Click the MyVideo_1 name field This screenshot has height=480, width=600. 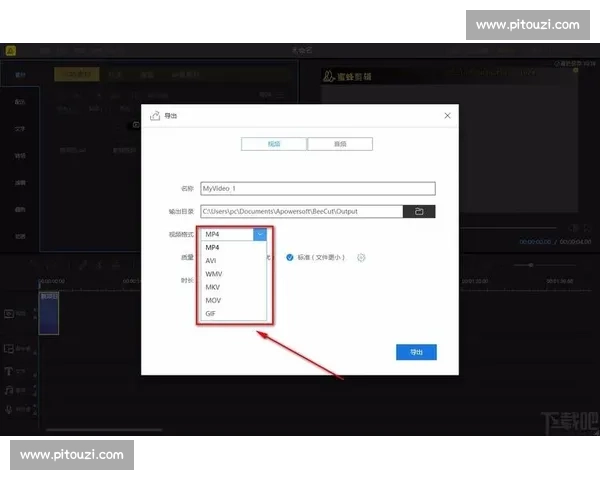(x=318, y=188)
